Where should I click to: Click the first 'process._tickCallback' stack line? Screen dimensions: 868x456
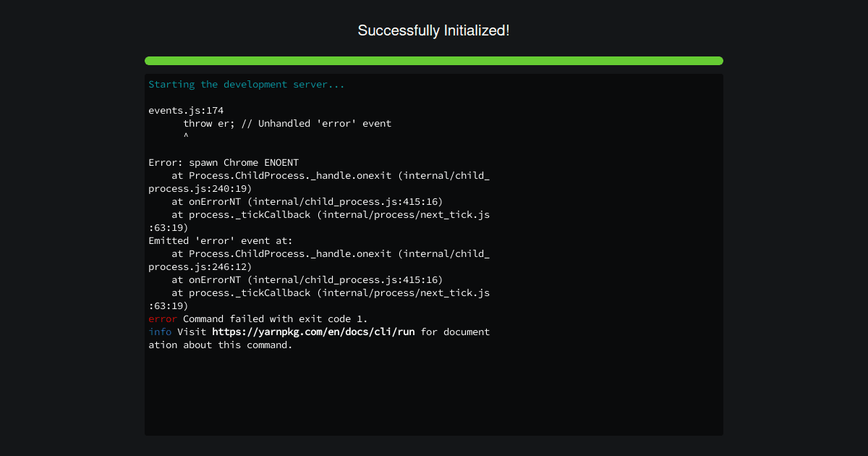click(x=318, y=214)
